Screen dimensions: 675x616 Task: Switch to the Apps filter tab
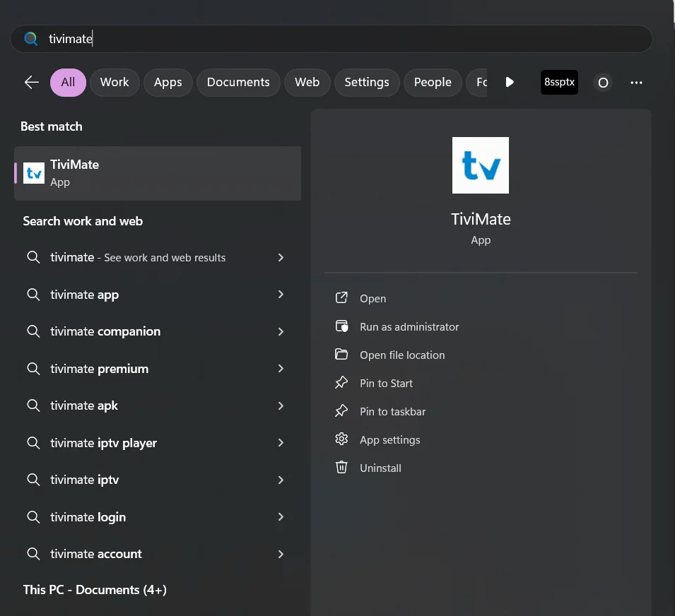tap(168, 82)
